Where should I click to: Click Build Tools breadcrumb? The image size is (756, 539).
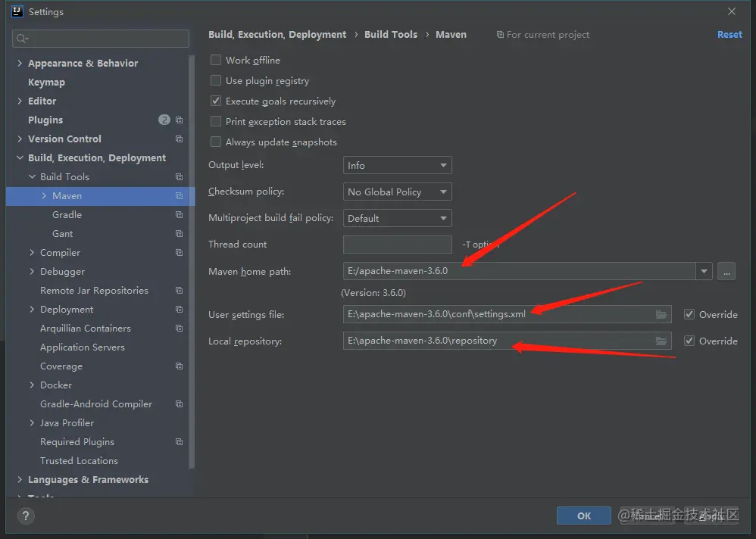click(x=391, y=35)
